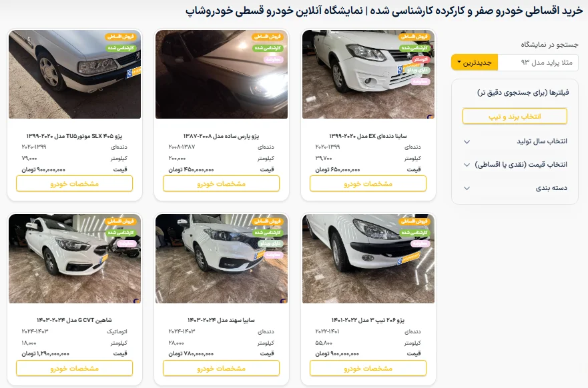This screenshot has height=388, width=588.
Task: Click the search field مثلا پراید مدل ۹۳
Action: [538, 63]
